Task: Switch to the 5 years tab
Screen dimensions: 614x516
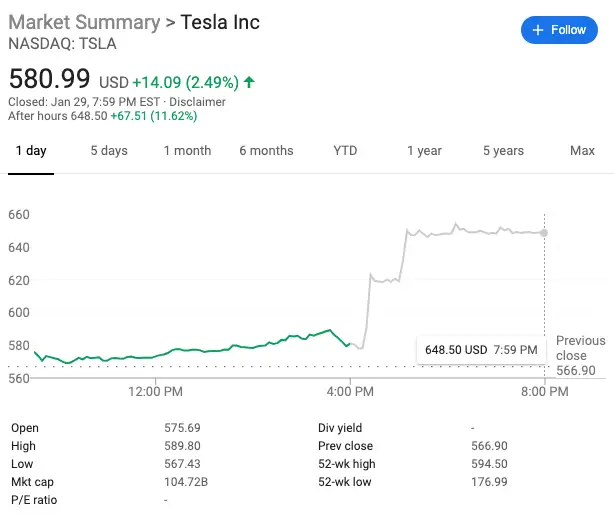Action: 503,151
